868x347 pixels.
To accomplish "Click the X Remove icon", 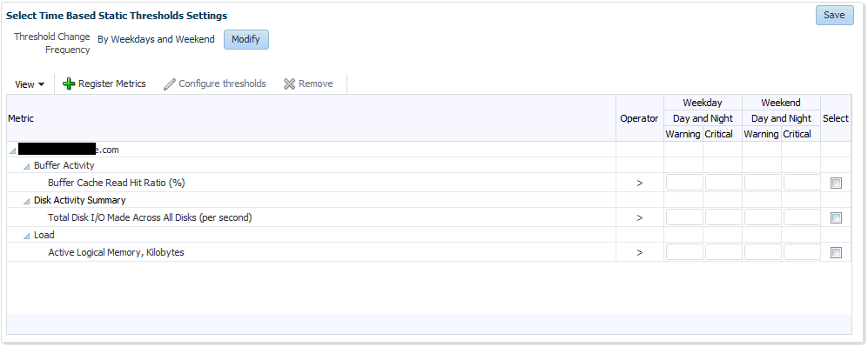I will pos(289,84).
